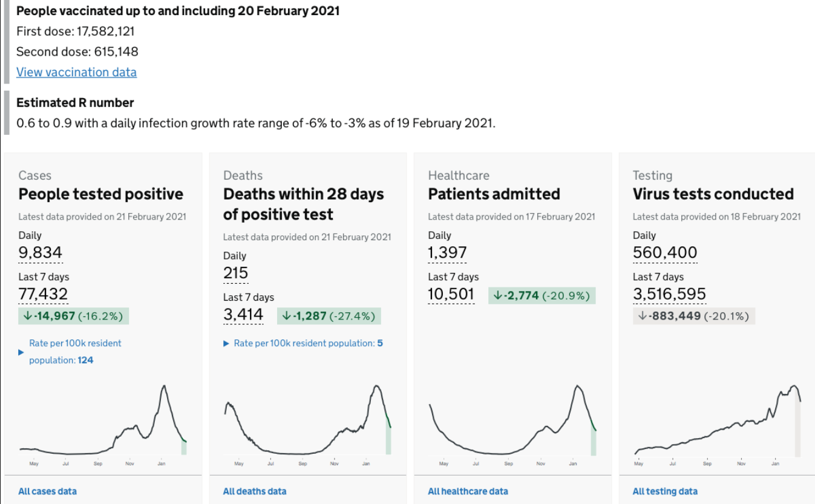Click the last 7 days tests value 3,516,595
Screen dimensions: 815x504
pos(669,294)
